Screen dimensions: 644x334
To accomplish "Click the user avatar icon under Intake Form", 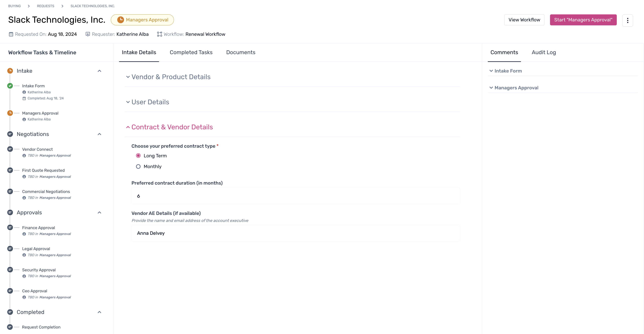I will tap(24, 92).
